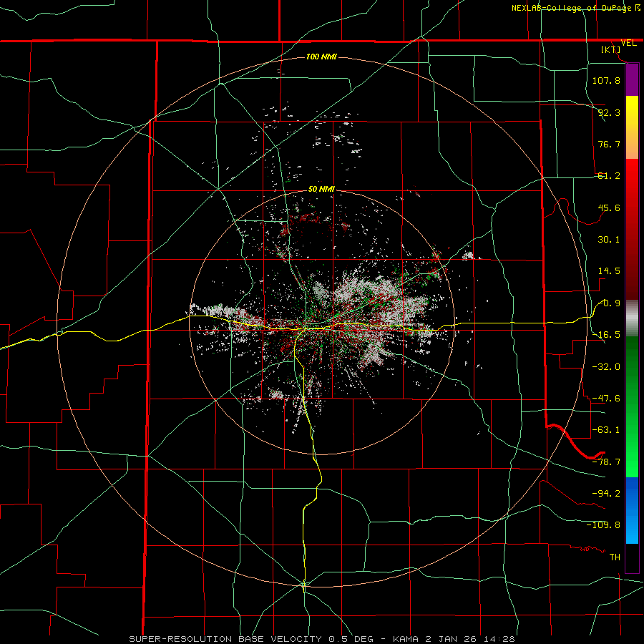Screen dimensions: 644x644
Task: Select the -0.9 legend value
Action: [609, 303]
